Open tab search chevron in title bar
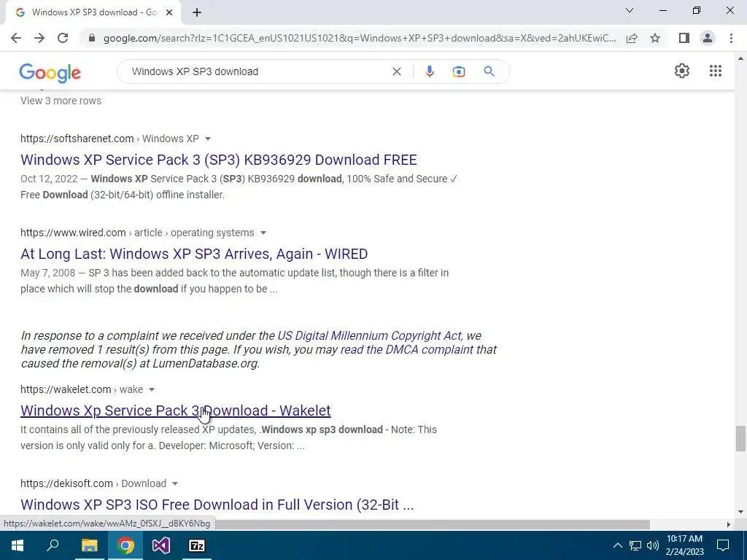Image resolution: width=747 pixels, height=560 pixels. click(630, 10)
